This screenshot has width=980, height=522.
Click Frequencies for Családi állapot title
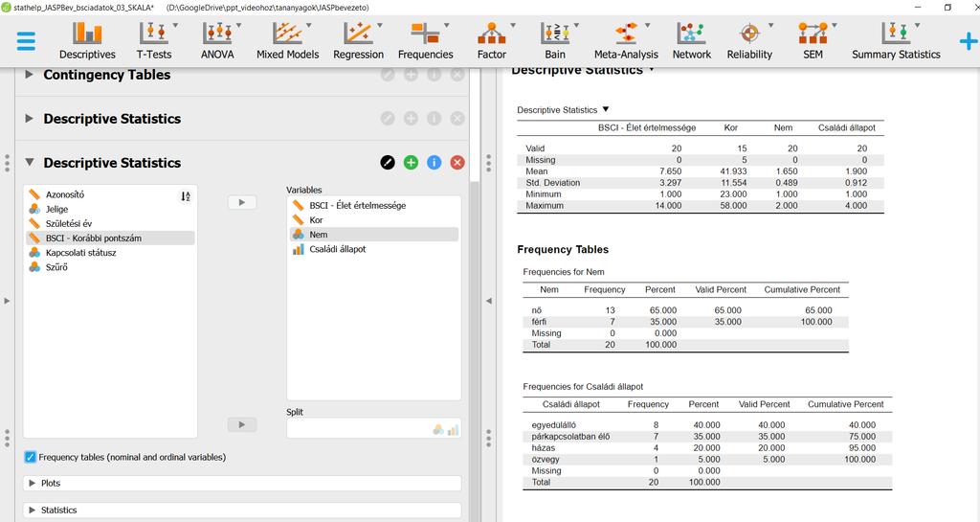583,386
